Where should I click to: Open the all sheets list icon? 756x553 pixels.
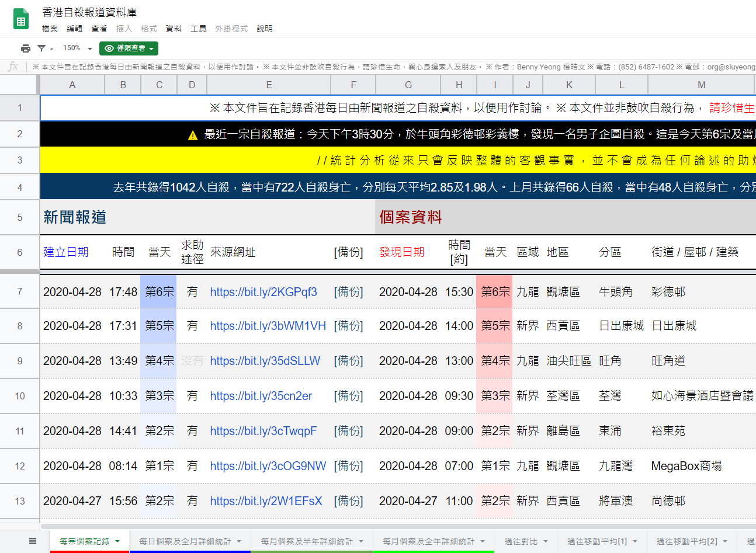(x=33, y=541)
